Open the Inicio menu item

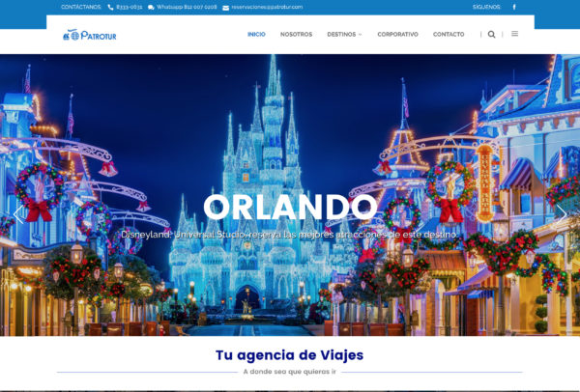[256, 35]
